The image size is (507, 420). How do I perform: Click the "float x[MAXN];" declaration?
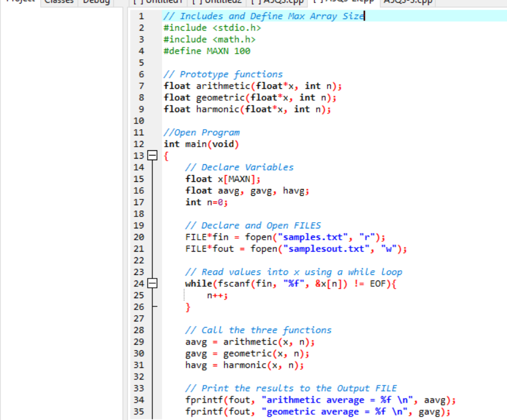[x=223, y=179]
